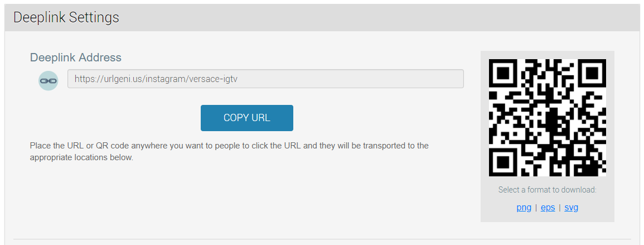Click the chain link icon beside the URL
This screenshot has width=644, height=245.
pos(49,80)
